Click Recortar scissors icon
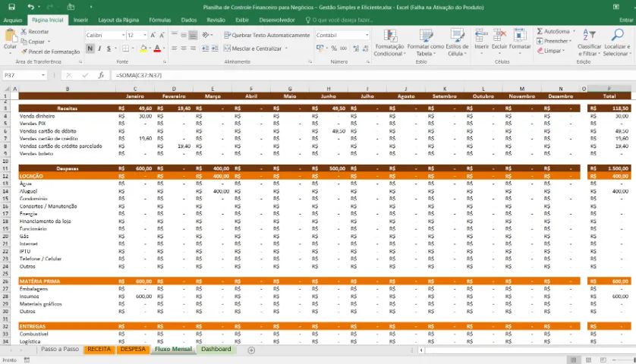 24,31
